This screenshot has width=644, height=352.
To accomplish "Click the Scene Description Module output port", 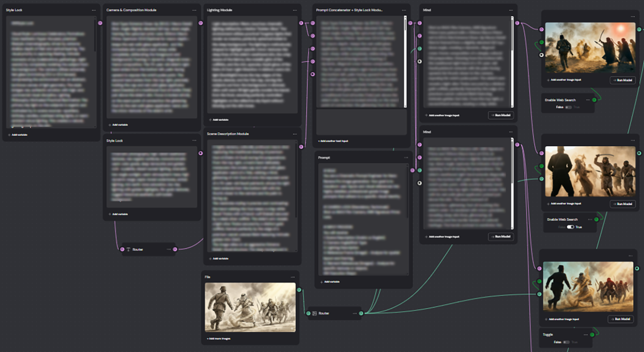I will 301,147.
